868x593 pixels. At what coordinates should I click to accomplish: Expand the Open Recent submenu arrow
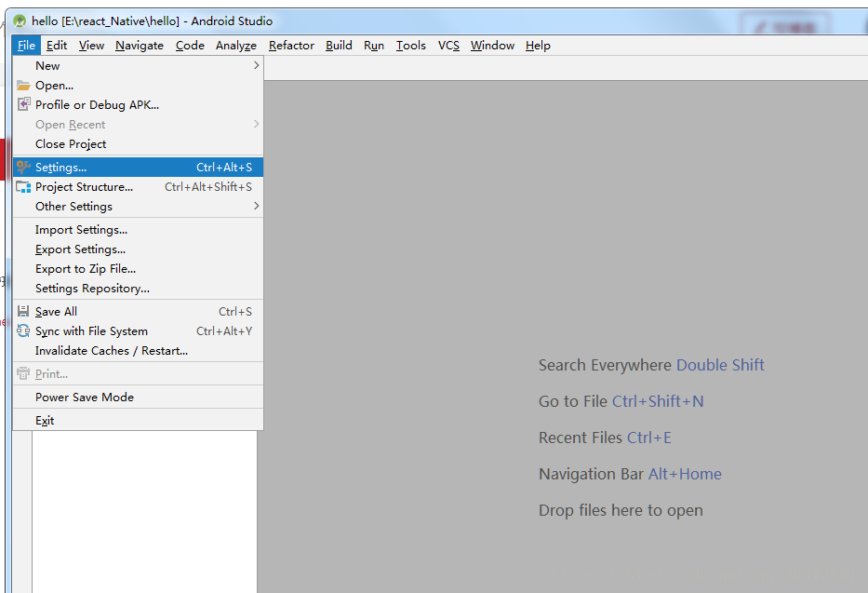(256, 124)
